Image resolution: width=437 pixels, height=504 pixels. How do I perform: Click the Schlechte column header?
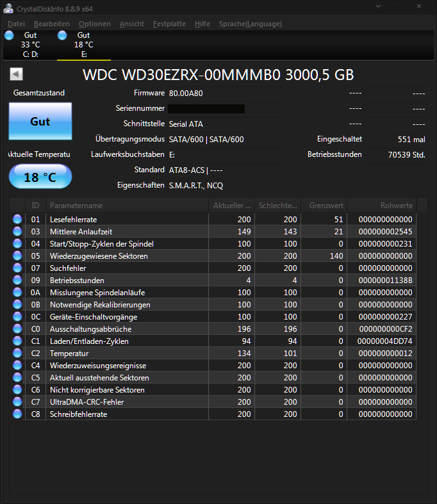click(278, 206)
